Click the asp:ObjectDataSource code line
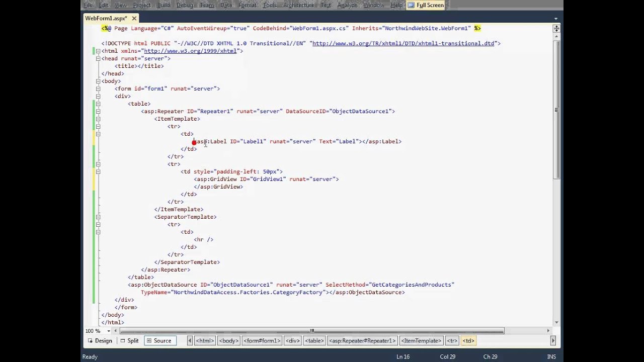Screen dimensions: 644x362 [x=291, y=285]
